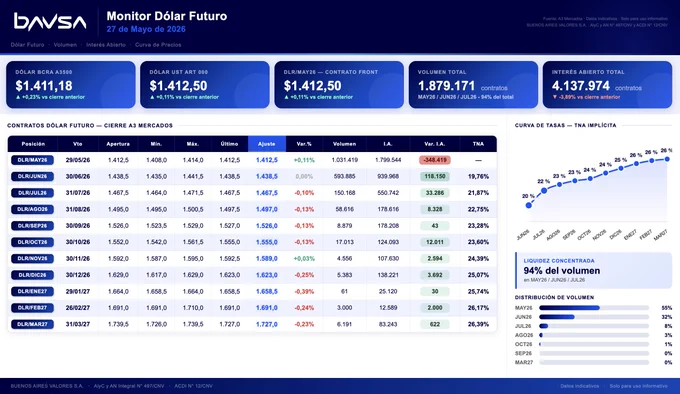Select the DLR/DIC26 position badge
Viewport: 680px width, 394px height.
click(33, 275)
